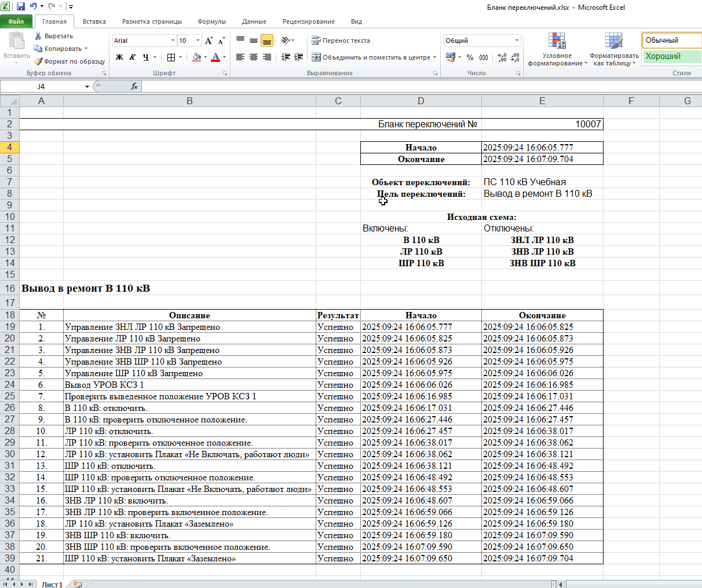Click the insert function fx icon

[x=134, y=86]
